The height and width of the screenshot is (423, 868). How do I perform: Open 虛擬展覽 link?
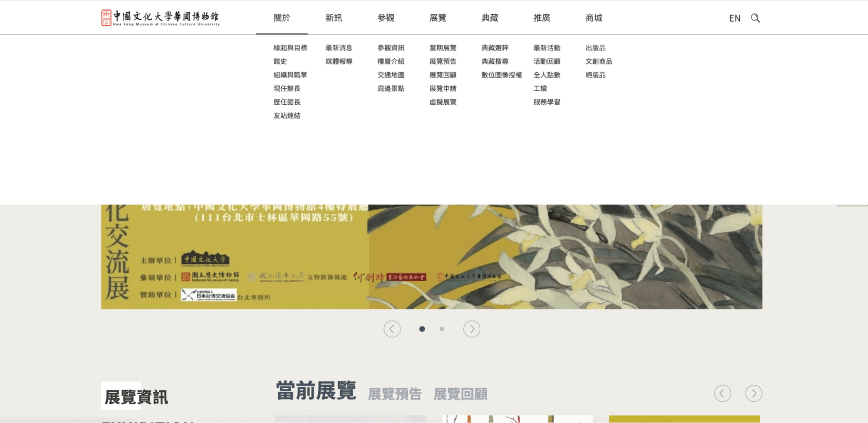443,102
